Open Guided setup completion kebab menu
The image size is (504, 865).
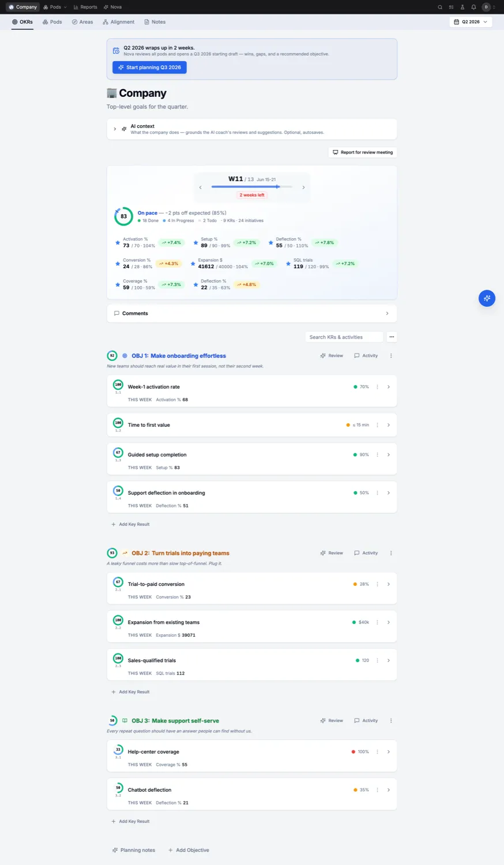point(378,454)
